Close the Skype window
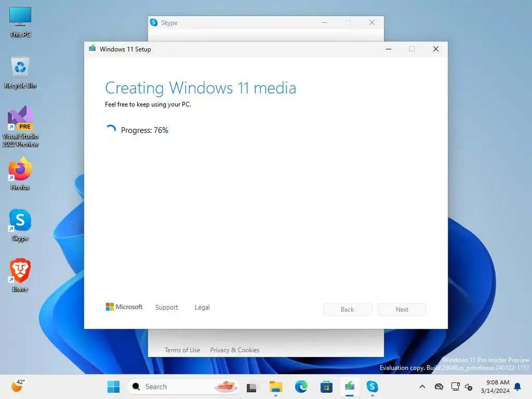The image size is (532, 399). coord(372,22)
